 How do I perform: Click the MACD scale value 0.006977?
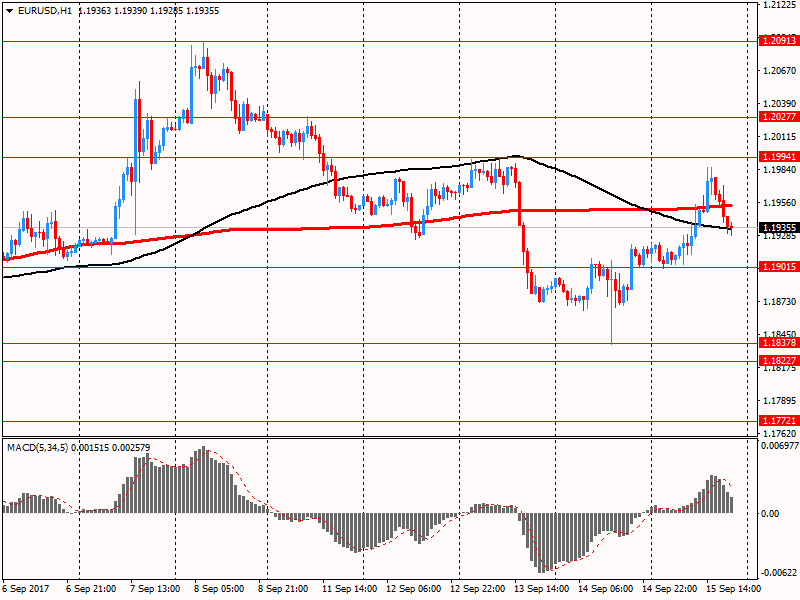coord(780,446)
